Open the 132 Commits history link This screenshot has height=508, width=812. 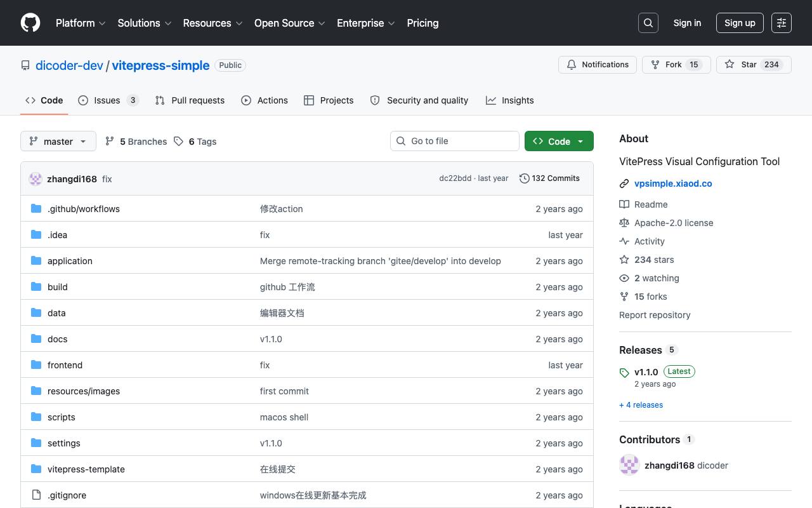[549, 178]
